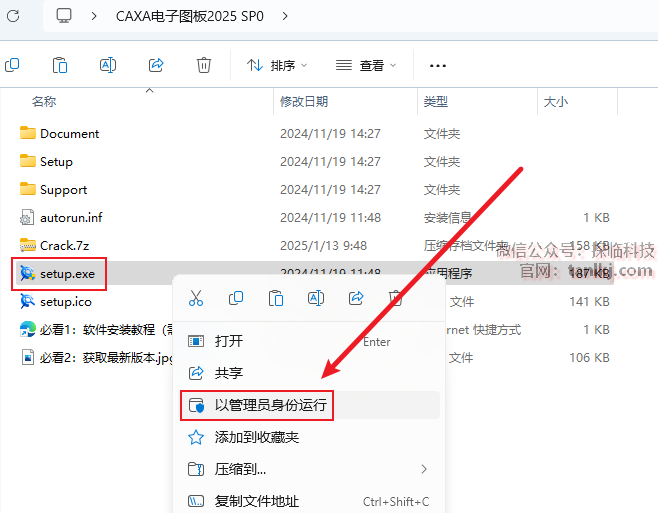The width and height of the screenshot is (658, 513).
Task: Click the refresh icon in address bar
Action: pos(13,16)
